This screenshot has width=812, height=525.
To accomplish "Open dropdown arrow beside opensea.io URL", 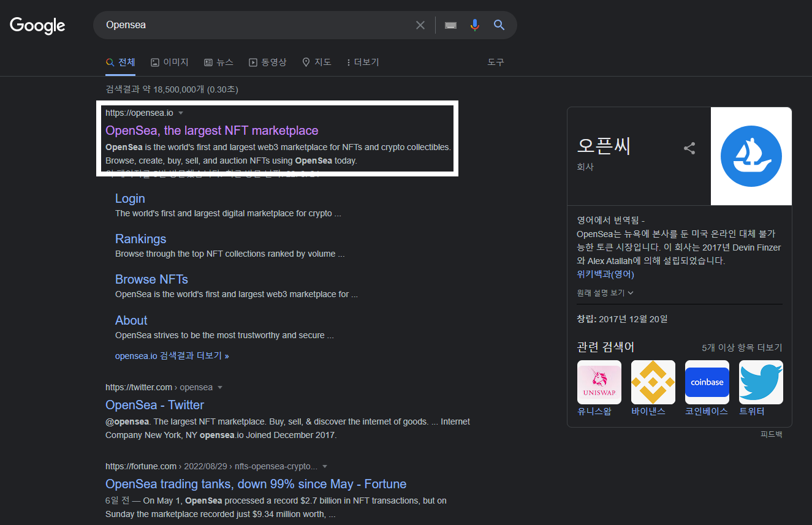I will [x=181, y=113].
